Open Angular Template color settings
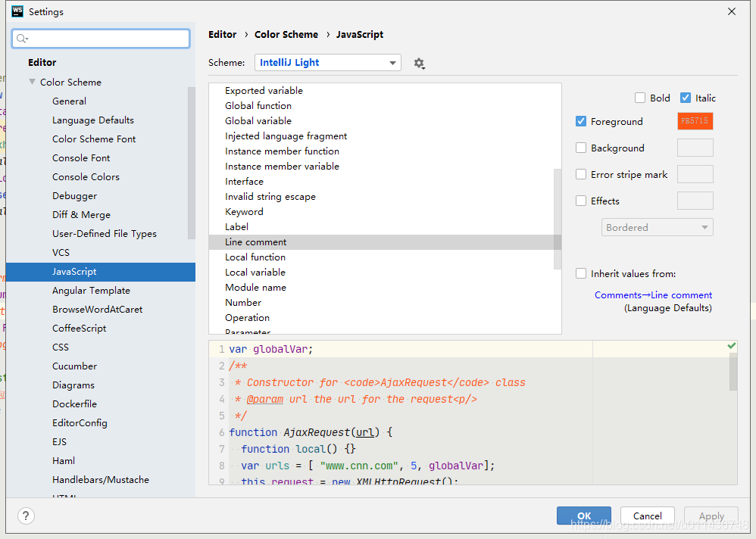The width and height of the screenshot is (756, 539). pyautogui.click(x=91, y=291)
